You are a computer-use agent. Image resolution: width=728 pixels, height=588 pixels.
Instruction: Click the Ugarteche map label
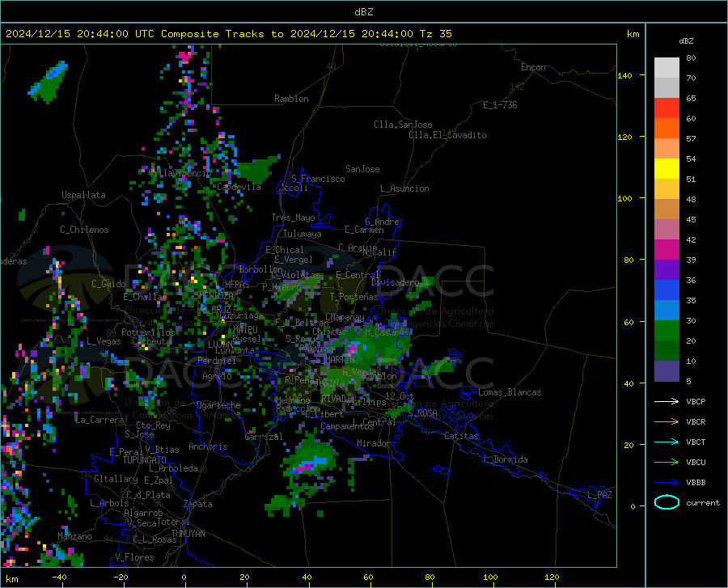218,405
